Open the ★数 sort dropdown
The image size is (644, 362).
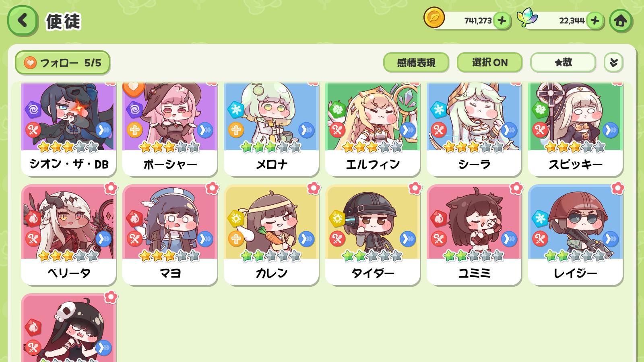pos(563,62)
